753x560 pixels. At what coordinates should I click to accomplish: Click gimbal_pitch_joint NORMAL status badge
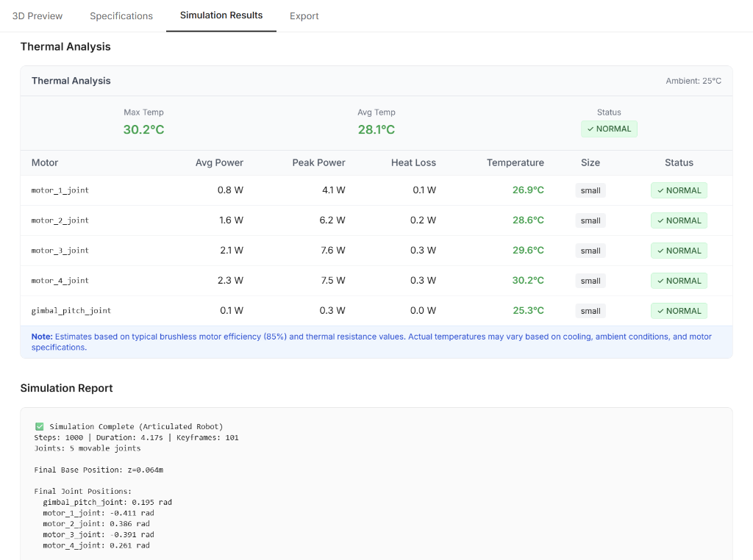679,311
